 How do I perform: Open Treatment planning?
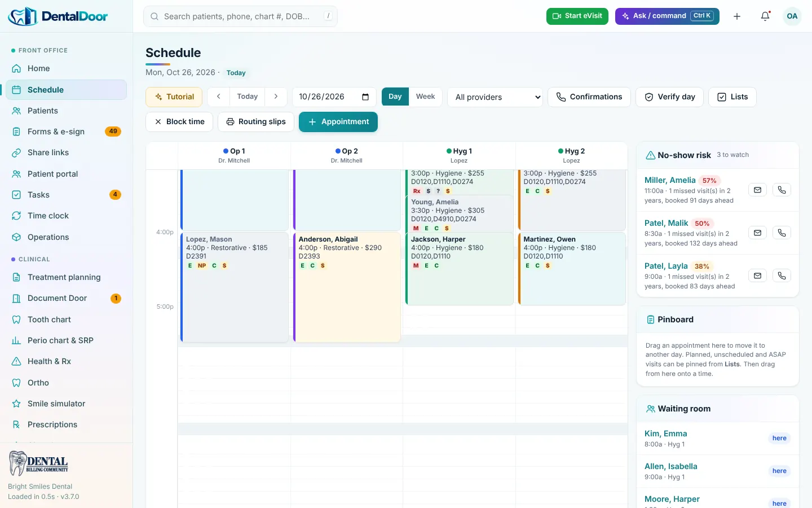click(x=66, y=277)
